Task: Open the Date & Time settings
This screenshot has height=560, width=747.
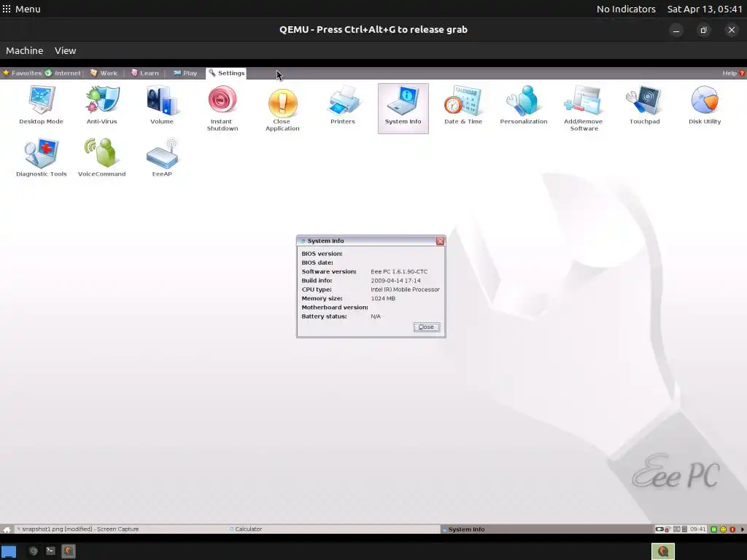Action: (463, 105)
